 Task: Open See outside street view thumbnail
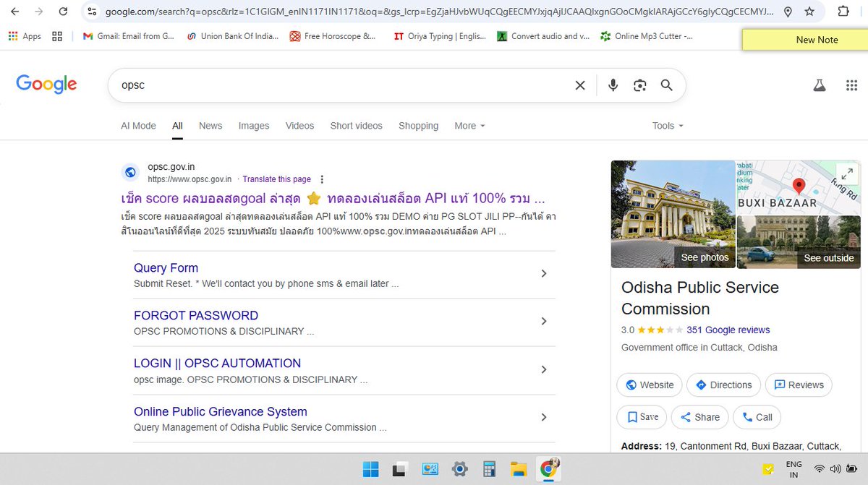tap(799, 241)
